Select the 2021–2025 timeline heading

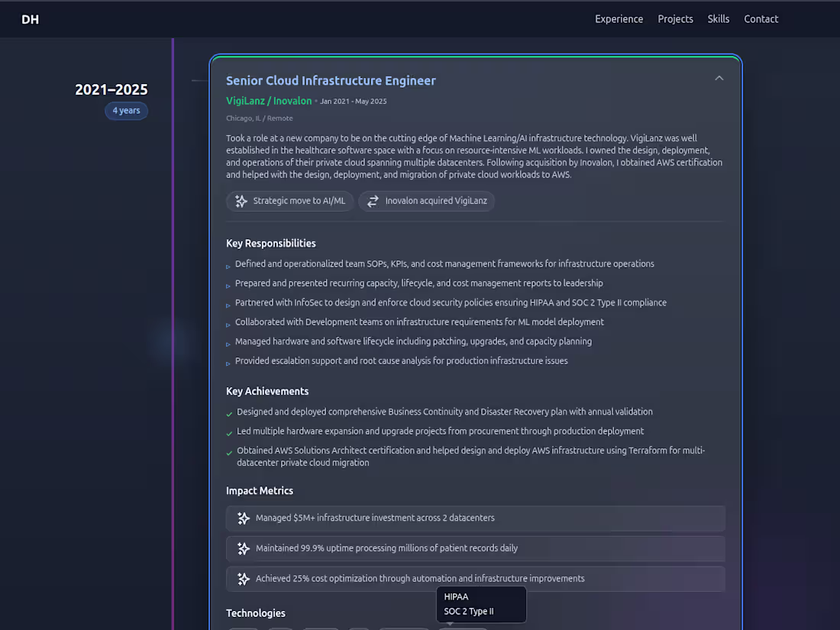(x=111, y=89)
